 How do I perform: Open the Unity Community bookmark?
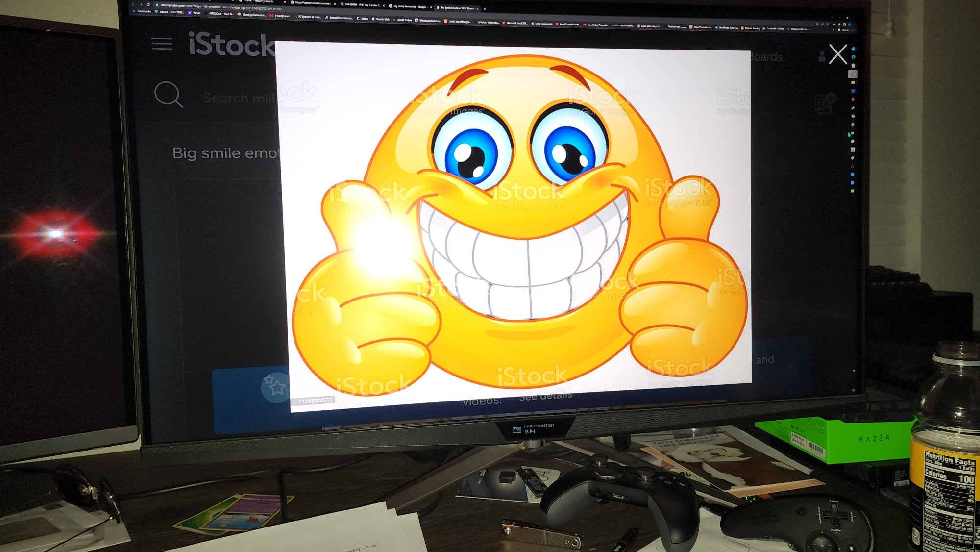pos(542,24)
